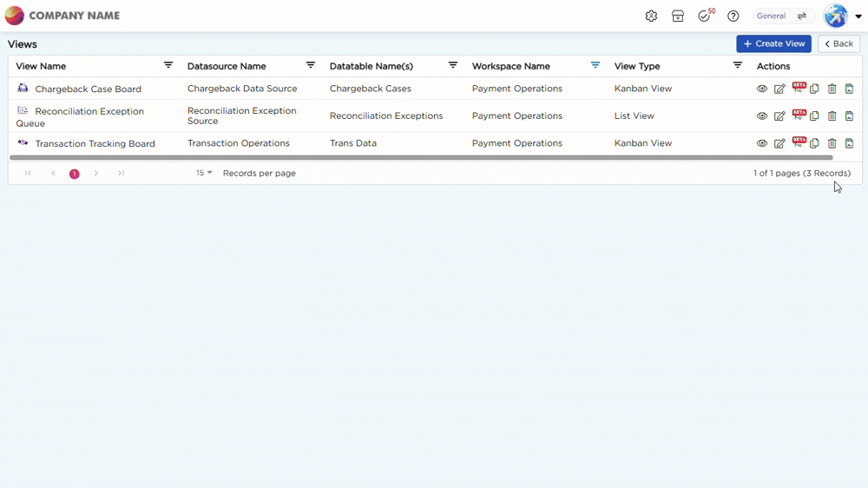
Task: Toggle the General workspace switcher
Action: (783, 16)
